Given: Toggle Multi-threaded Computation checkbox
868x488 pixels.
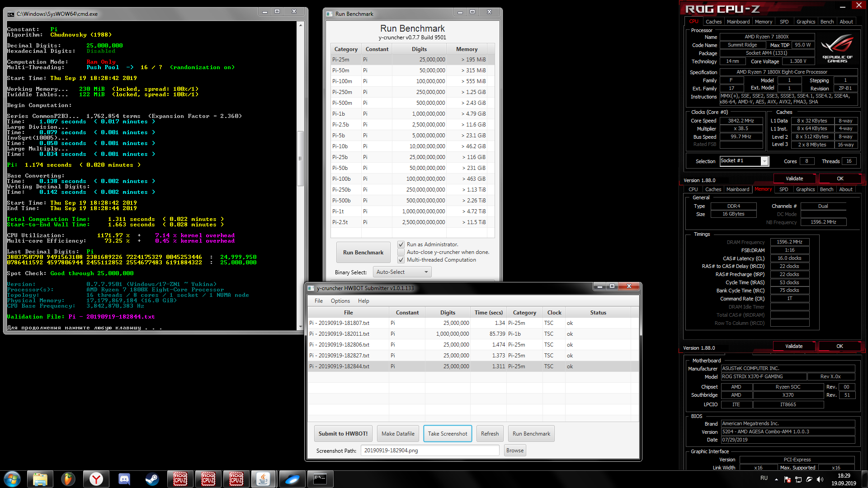Looking at the screenshot, I should 401,260.
